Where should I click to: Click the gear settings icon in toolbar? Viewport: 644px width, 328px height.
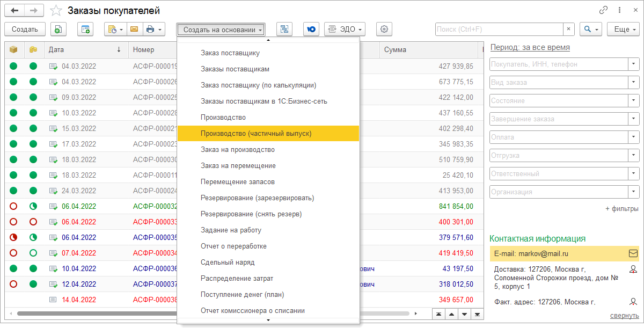[x=384, y=30]
